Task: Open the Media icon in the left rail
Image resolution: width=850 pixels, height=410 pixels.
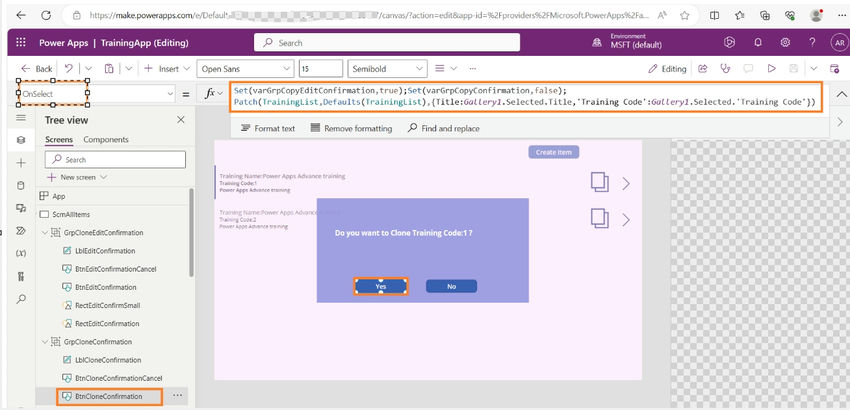Action: (21, 208)
